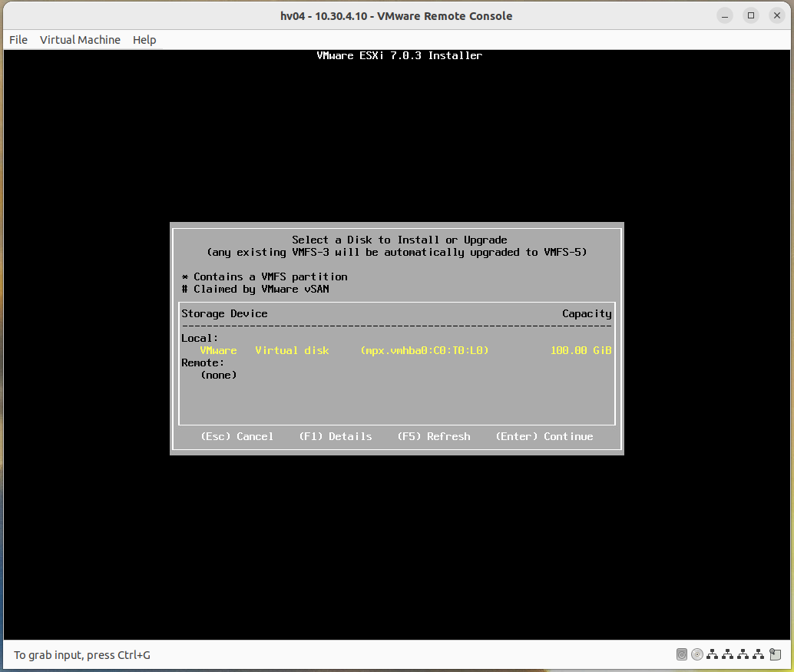
Task: Click the hard disk device status icon
Action: (x=682, y=654)
